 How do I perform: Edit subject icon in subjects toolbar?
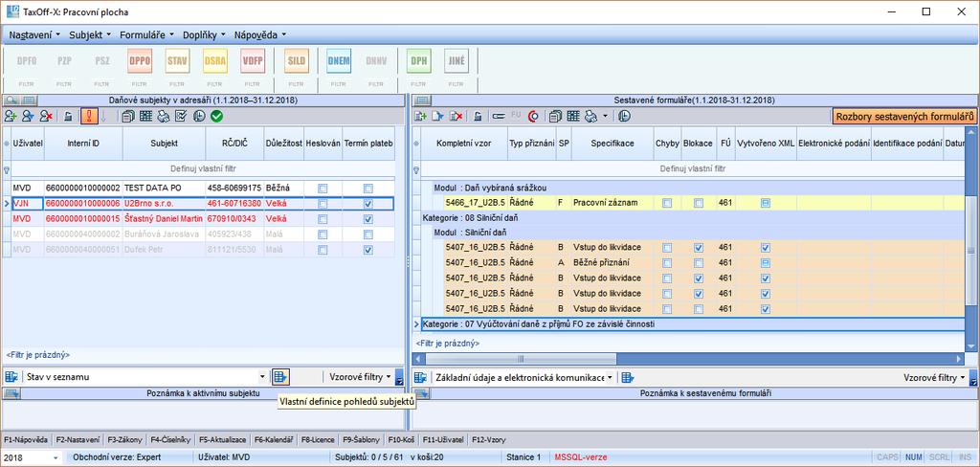pos(28,116)
